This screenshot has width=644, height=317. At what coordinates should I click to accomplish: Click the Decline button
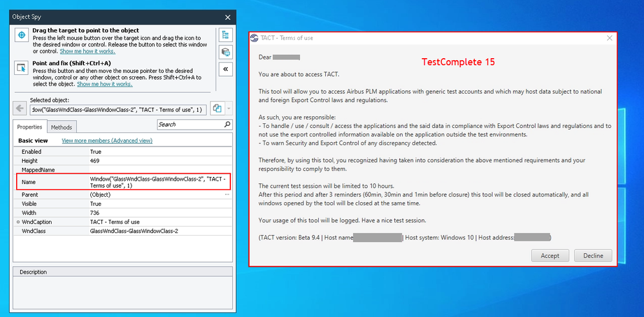593,255
